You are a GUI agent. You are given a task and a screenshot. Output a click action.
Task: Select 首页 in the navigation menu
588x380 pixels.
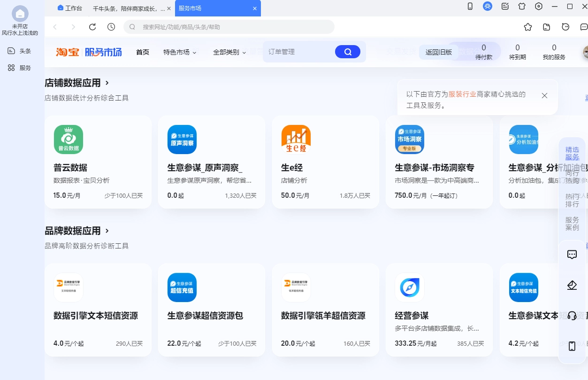pyautogui.click(x=142, y=52)
